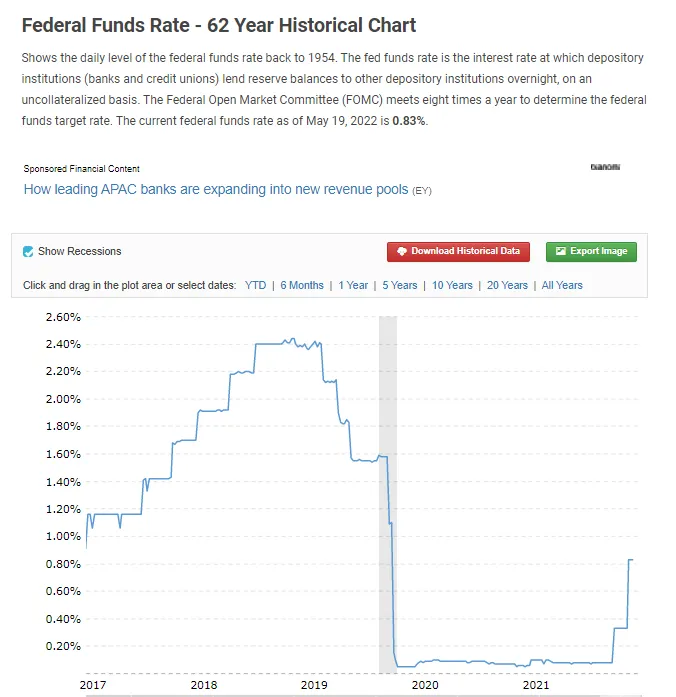676x697 pixels.
Task: Click the 2019 label on the x-axis
Action: [x=314, y=685]
